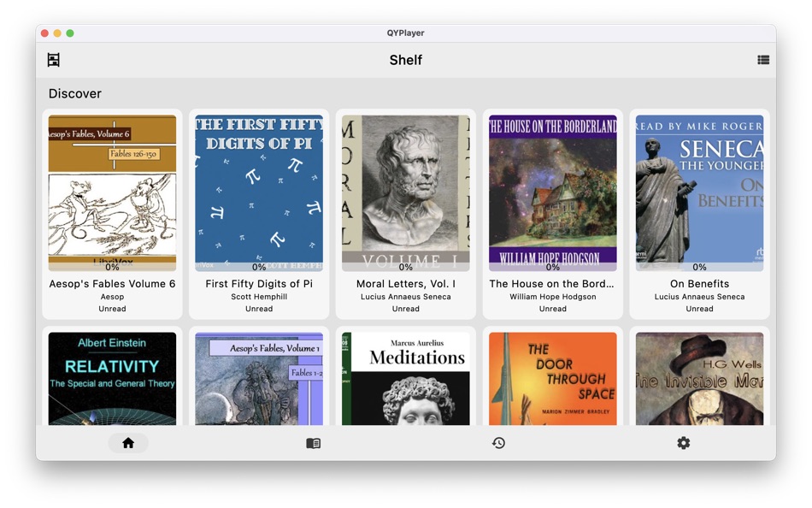Viewport: 812px width, 508px height.
Task: Open settings via gear icon
Action: coord(684,443)
